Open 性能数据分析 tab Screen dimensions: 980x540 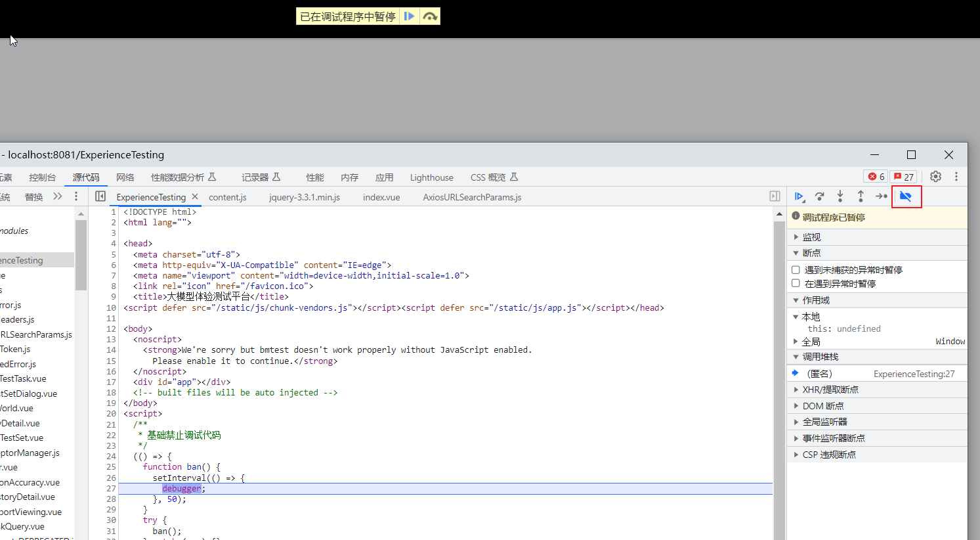point(183,177)
